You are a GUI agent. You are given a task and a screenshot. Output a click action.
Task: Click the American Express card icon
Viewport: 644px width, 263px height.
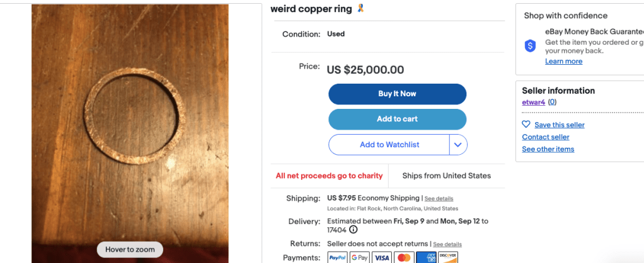point(426,257)
